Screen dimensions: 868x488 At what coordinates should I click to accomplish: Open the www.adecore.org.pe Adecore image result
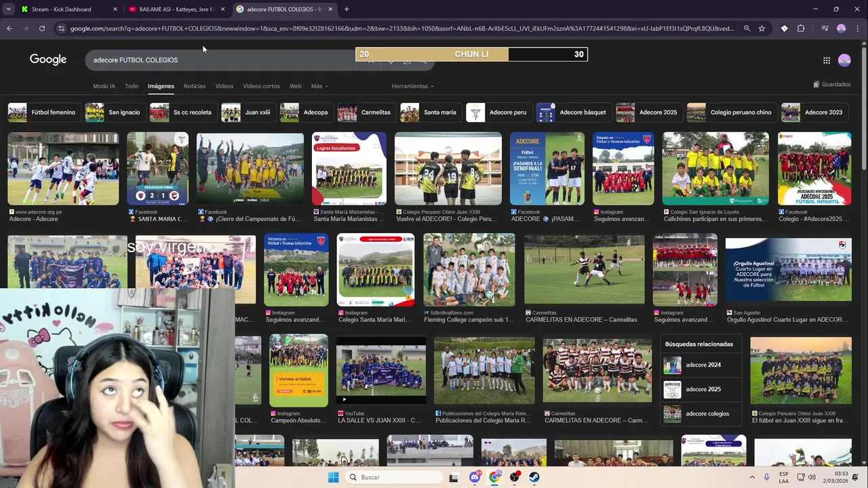pos(63,169)
